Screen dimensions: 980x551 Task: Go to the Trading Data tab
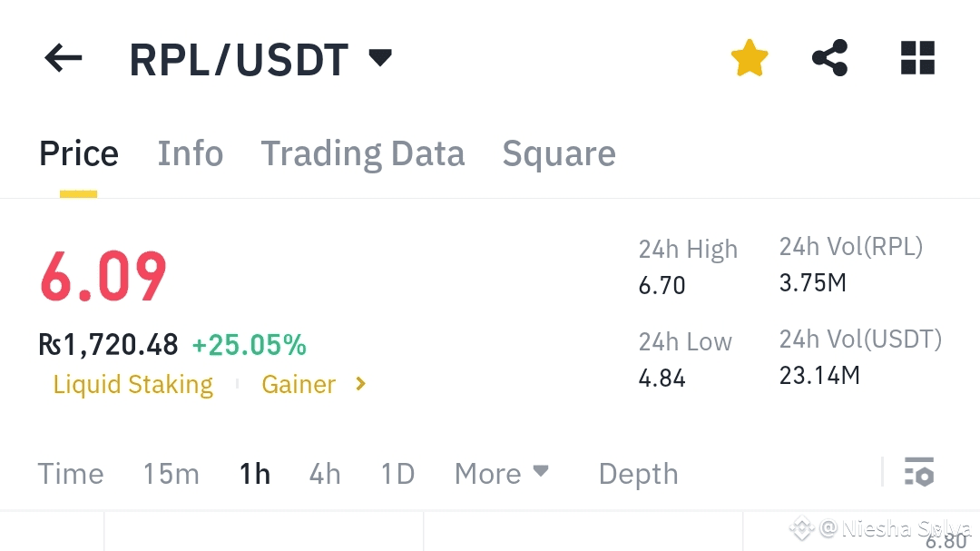click(363, 153)
